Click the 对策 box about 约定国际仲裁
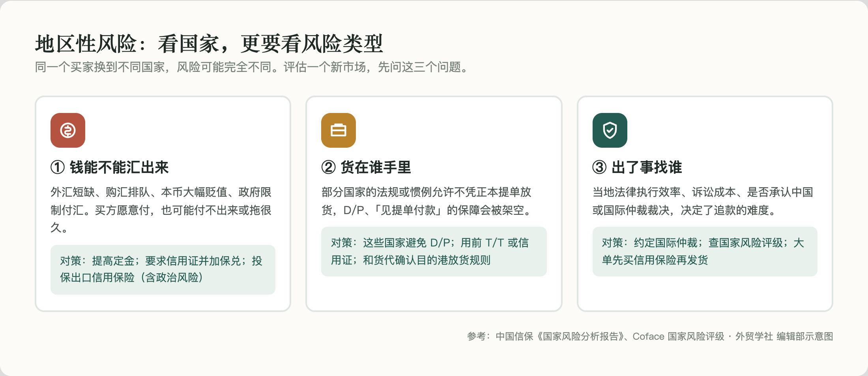Screen dimensions: 868x376 pyautogui.click(x=705, y=251)
